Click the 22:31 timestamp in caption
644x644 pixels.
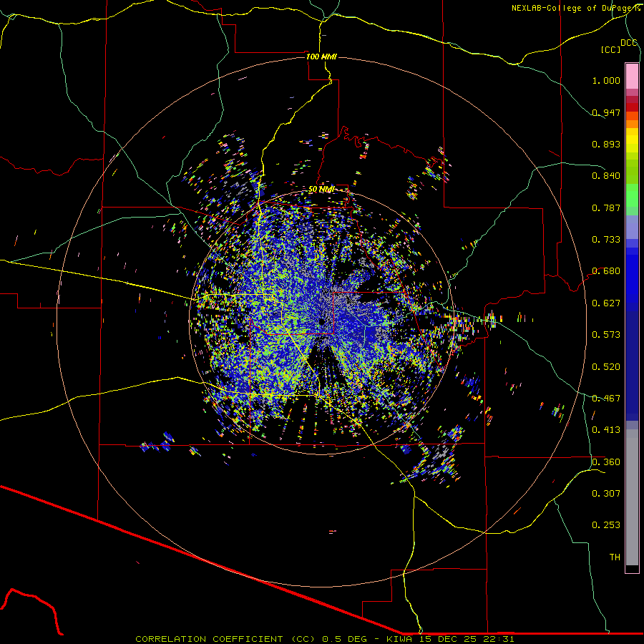pyautogui.click(x=499, y=639)
